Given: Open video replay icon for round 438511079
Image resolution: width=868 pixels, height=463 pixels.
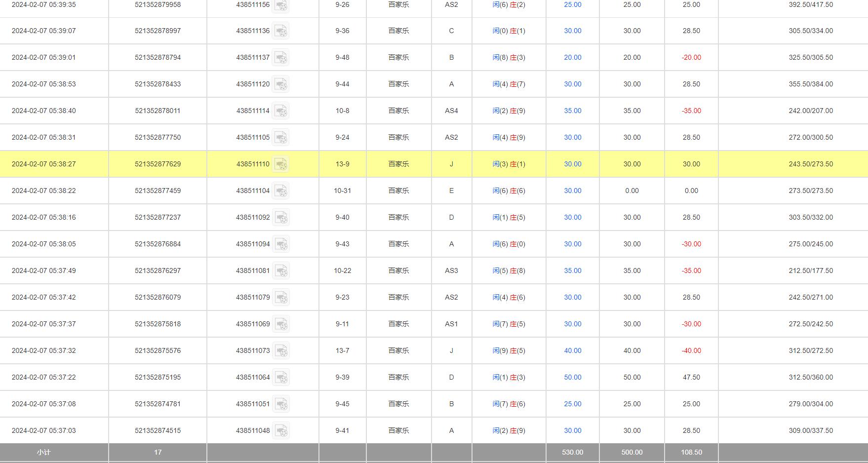Looking at the screenshot, I should (x=281, y=297).
